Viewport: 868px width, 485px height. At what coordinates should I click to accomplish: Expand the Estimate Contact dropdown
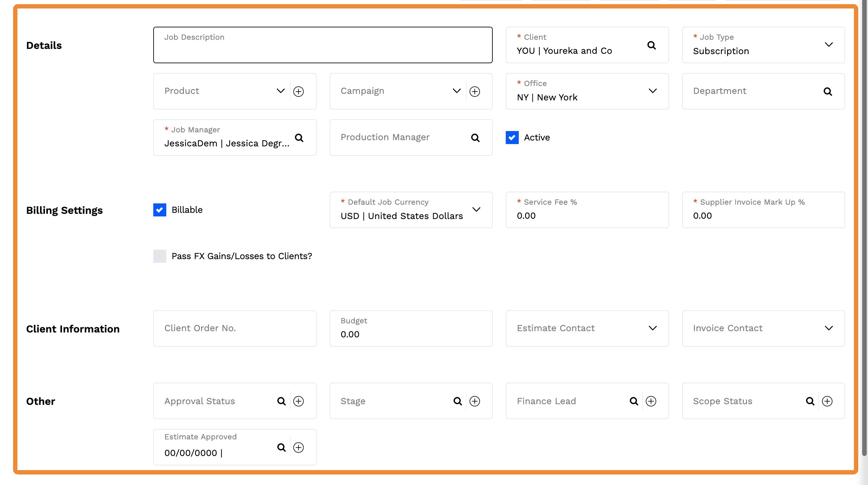pyautogui.click(x=652, y=328)
